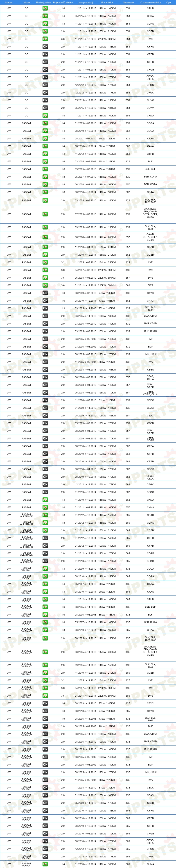Click petrol icon in PASSAT ALLTRACK CCZB row
This screenshot has height=868, width=176.
[x=45, y=530]
